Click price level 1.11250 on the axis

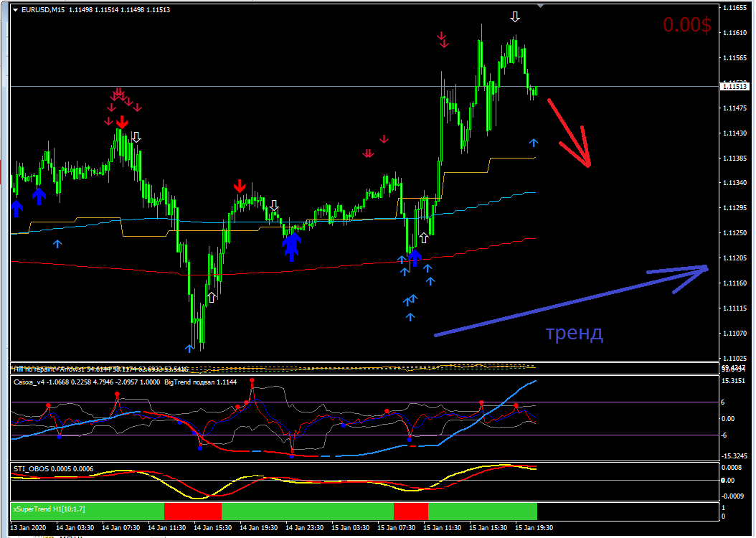coord(734,233)
